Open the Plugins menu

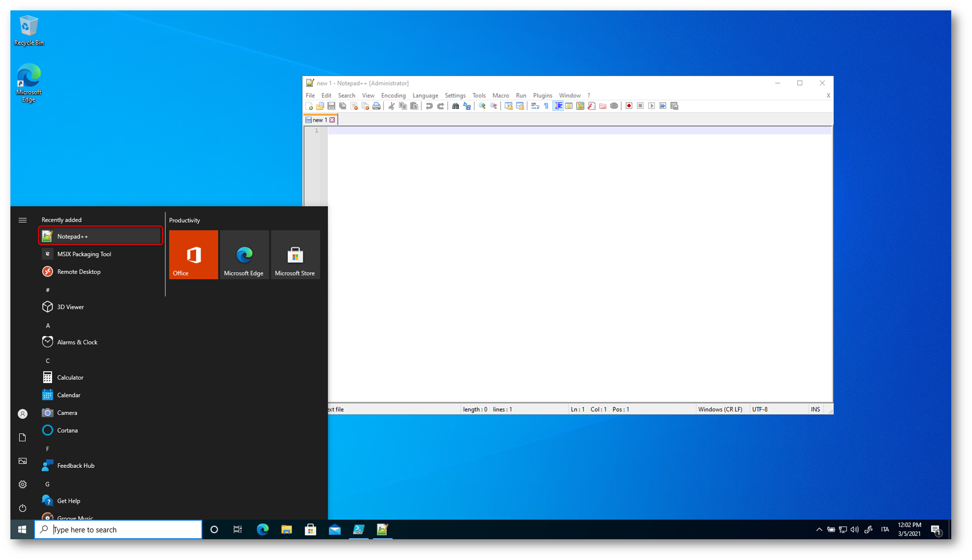pos(543,95)
